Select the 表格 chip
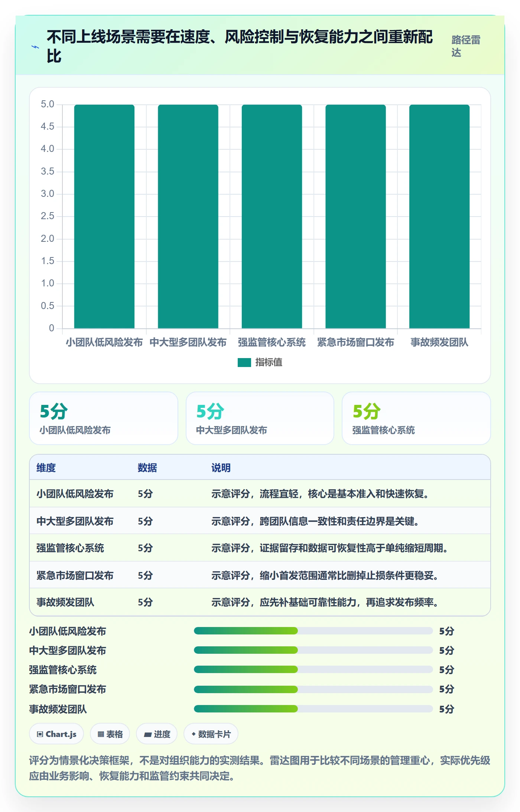This screenshot has width=520, height=812. click(110, 734)
